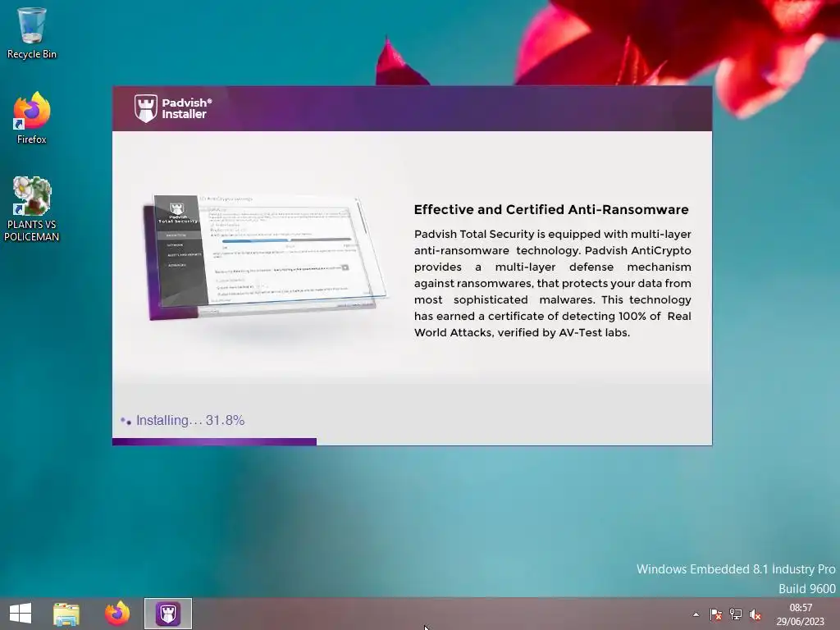Show hidden tray icons arrow
Image resolution: width=840 pixels, height=630 pixels.
[696, 614]
